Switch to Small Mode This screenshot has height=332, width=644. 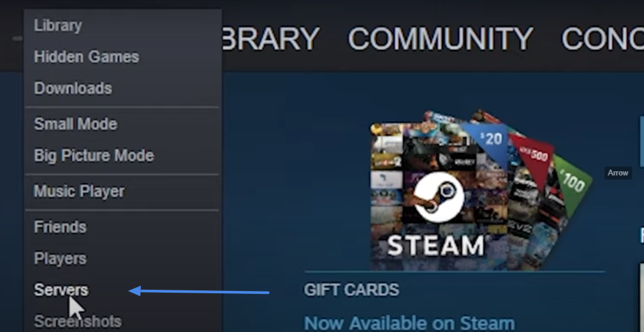(76, 124)
